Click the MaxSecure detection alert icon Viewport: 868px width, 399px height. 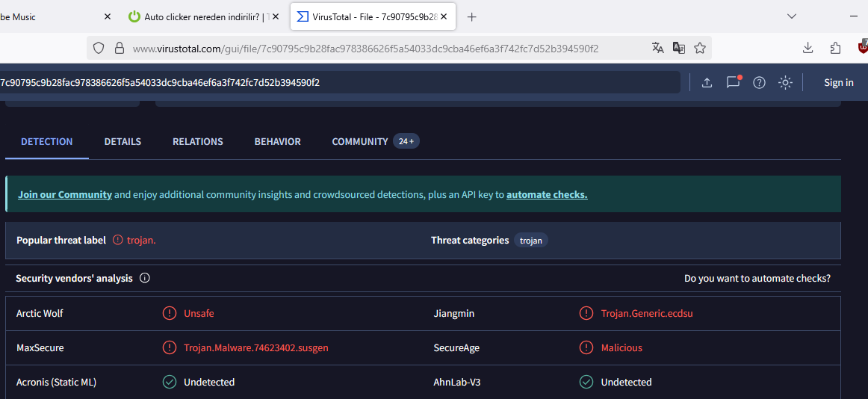point(170,347)
